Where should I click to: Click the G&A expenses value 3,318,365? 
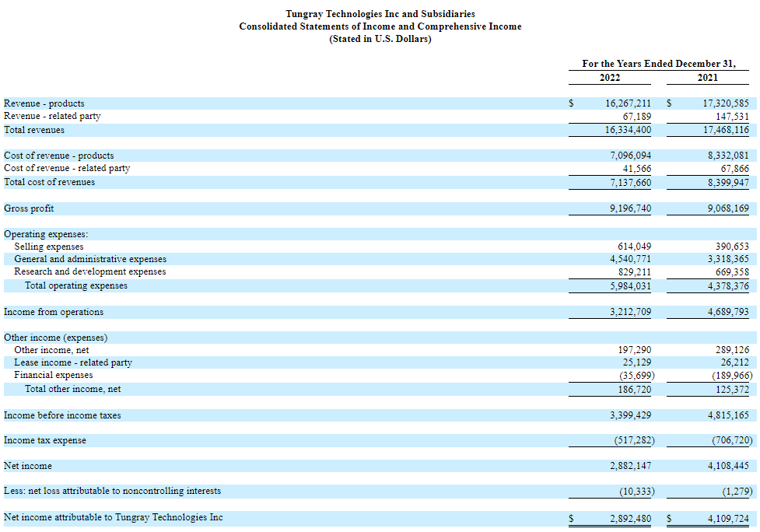point(728,259)
